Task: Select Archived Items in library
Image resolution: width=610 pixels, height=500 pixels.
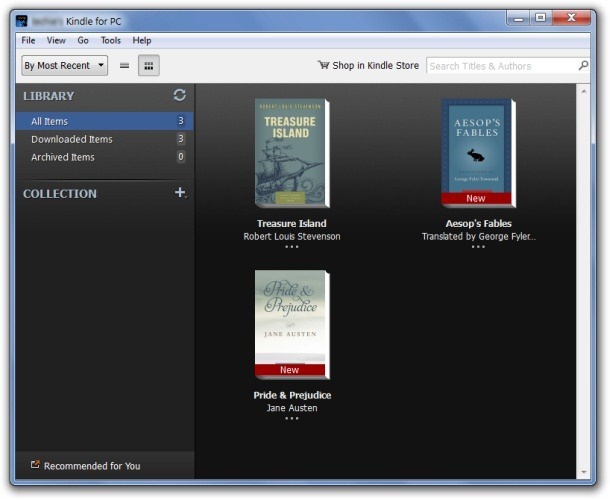Action: pos(104,157)
